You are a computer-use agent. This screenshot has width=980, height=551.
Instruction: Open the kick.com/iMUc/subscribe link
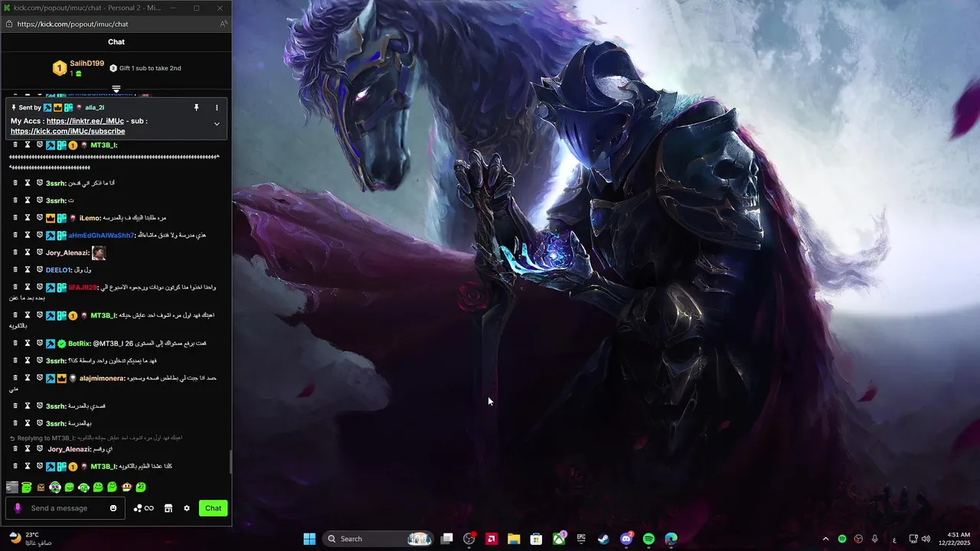click(67, 132)
